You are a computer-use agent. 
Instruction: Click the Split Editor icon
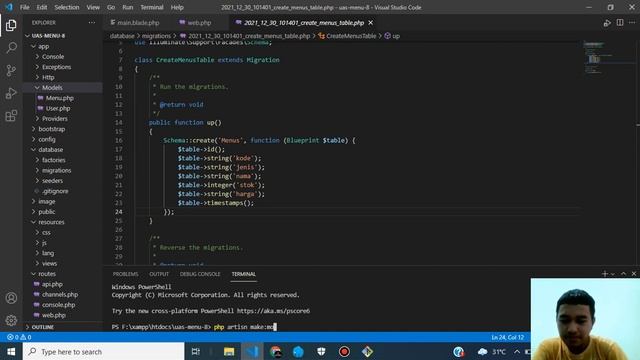point(620,23)
